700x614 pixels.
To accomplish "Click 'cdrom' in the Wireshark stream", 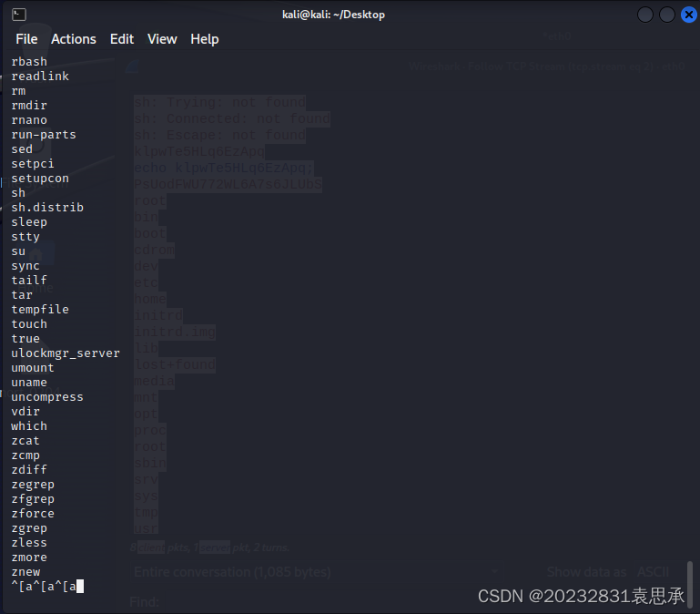I will click(154, 250).
